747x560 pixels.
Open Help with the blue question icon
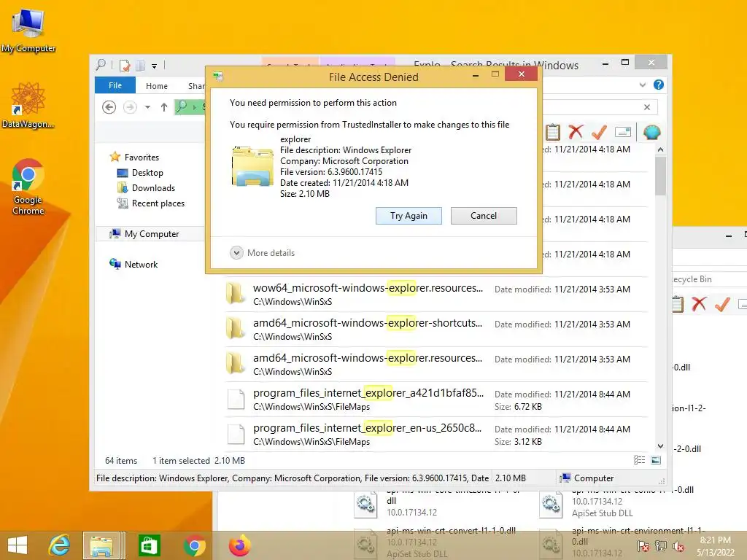(659, 85)
